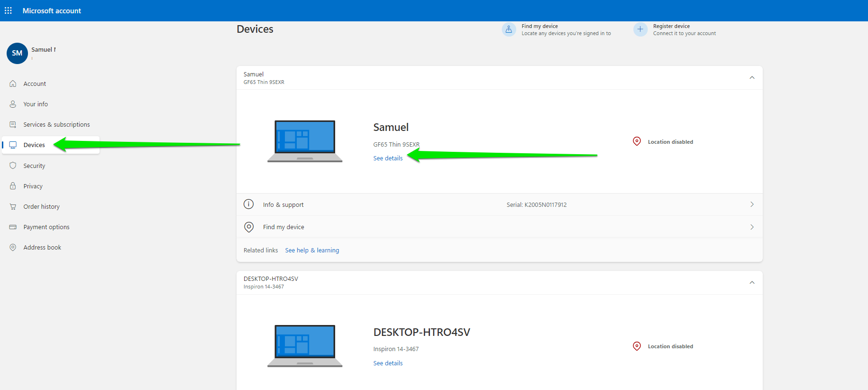Click Inspiron 14-3467 model under DESKTOP-HTRO4SV heading

coord(396,349)
